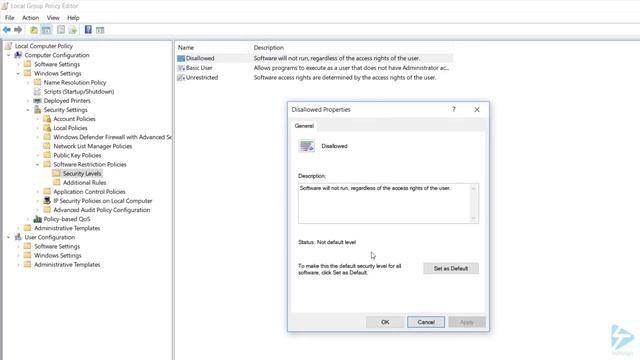Collapse the Windows Settings node under Computer Configuration
Screen dimensions: 640x360
pyautogui.click(x=18, y=73)
